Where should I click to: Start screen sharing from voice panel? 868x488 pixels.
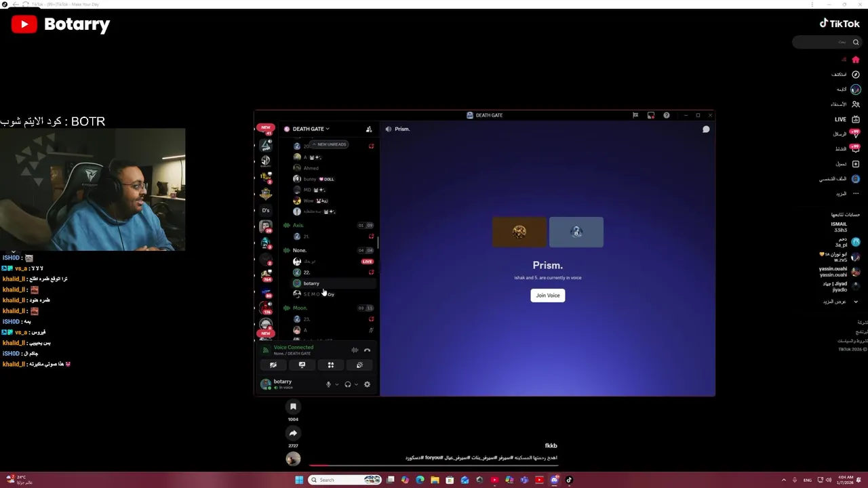pos(302,365)
